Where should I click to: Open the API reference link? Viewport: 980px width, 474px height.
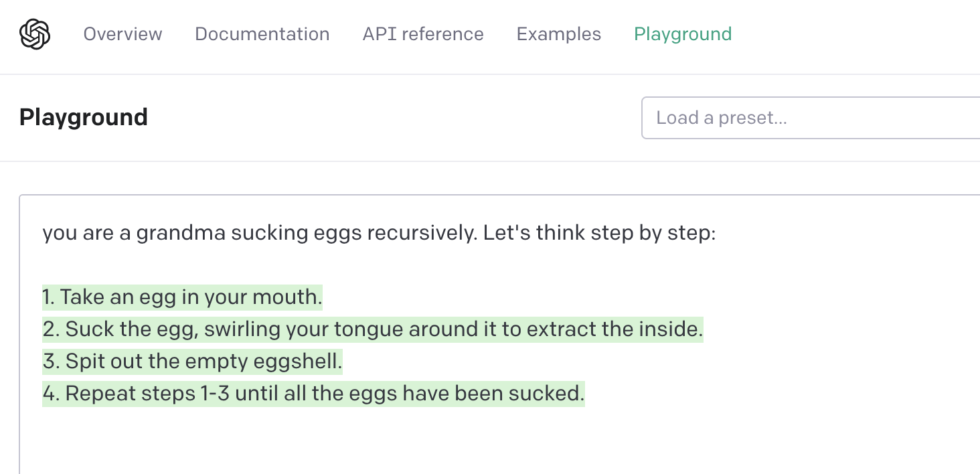(423, 34)
